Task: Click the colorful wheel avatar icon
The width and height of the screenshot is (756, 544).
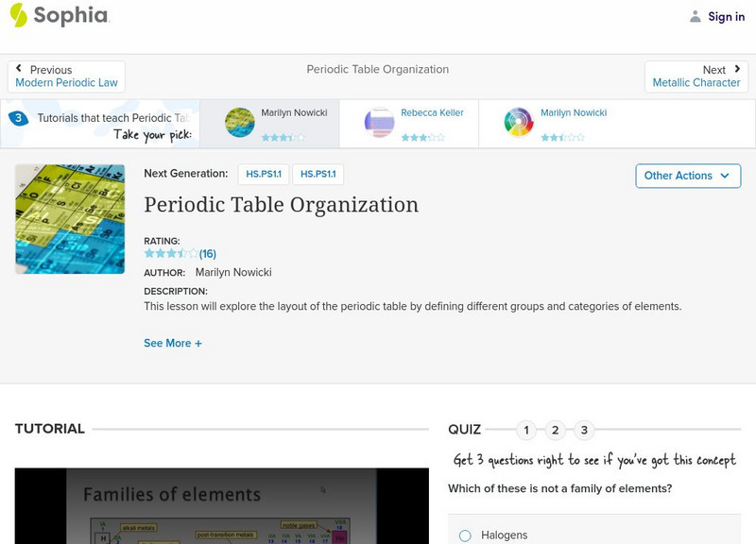Action: (519, 123)
